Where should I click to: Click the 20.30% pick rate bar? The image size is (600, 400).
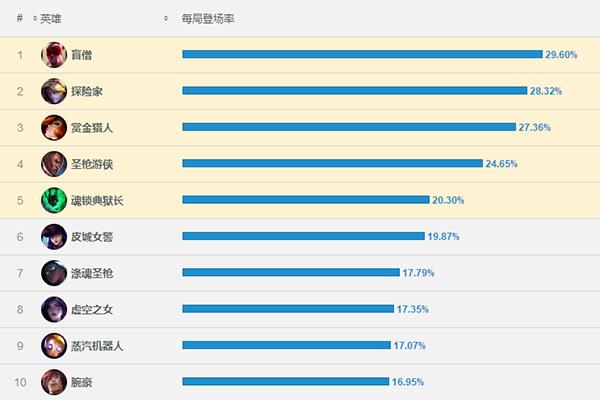coord(305,200)
